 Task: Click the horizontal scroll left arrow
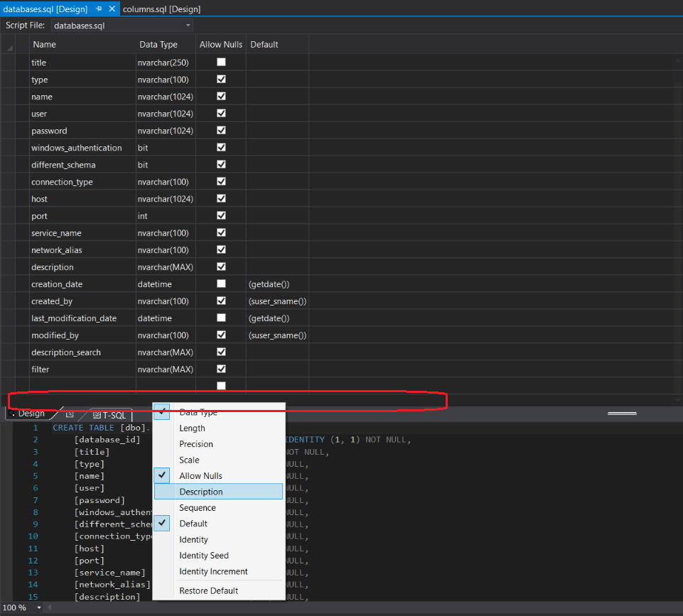[x=49, y=607]
